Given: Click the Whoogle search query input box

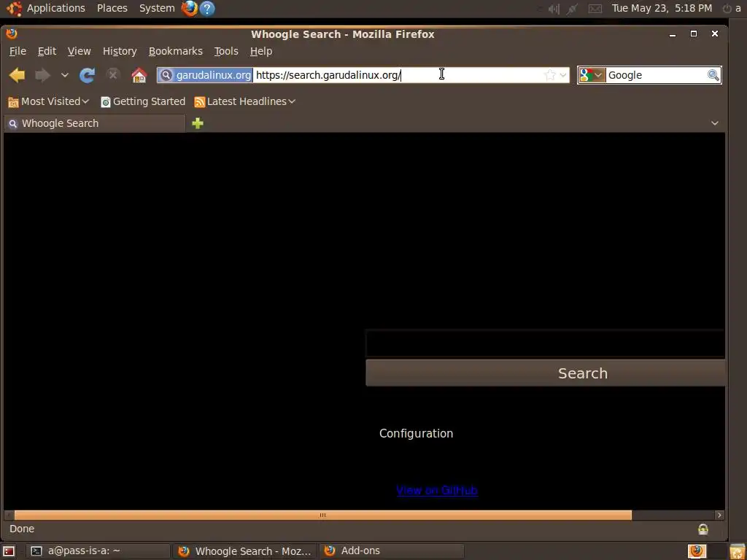Looking at the screenshot, I should pos(545,343).
